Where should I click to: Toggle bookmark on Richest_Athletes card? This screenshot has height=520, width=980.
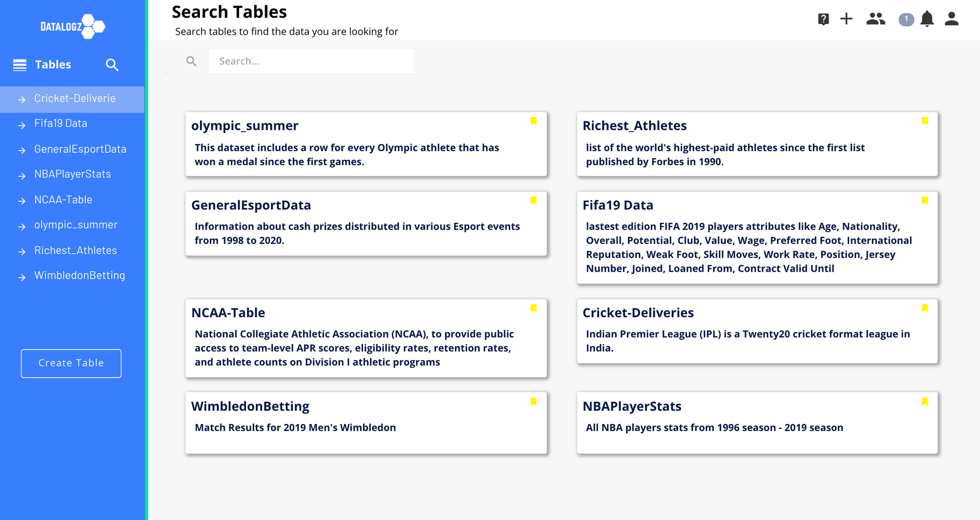[x=925, y=121]
